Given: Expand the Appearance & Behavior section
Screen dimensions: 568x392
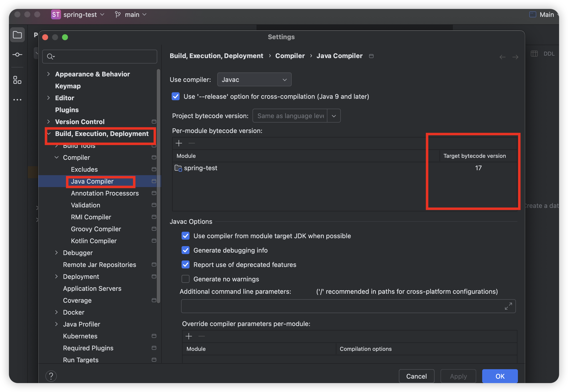Looking at the screenshot, I should 49,74.
